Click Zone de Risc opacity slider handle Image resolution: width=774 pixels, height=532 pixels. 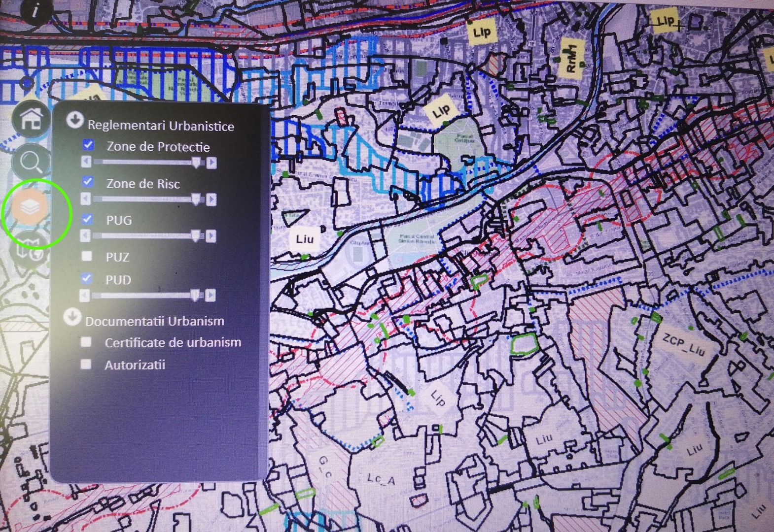click(196, 199)
